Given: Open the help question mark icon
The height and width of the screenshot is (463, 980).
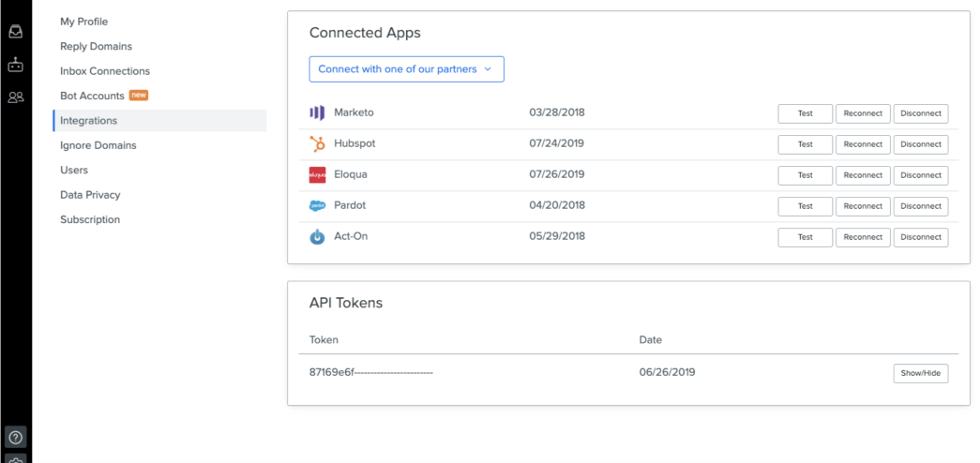Looking at the screenshot, I should tap(16, 437).
